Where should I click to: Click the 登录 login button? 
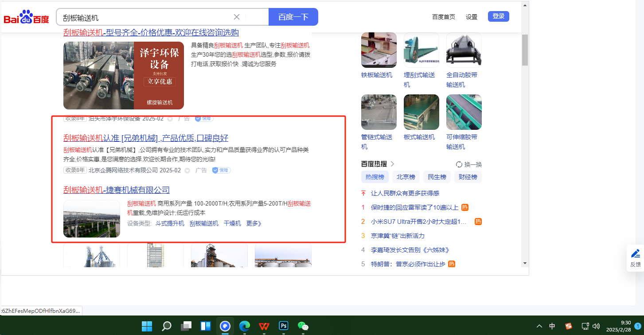click(499, 16)
